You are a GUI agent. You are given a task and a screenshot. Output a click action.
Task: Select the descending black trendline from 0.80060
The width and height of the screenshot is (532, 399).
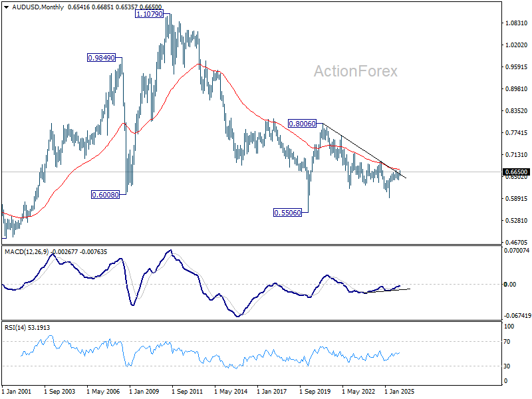click(364, 151)
